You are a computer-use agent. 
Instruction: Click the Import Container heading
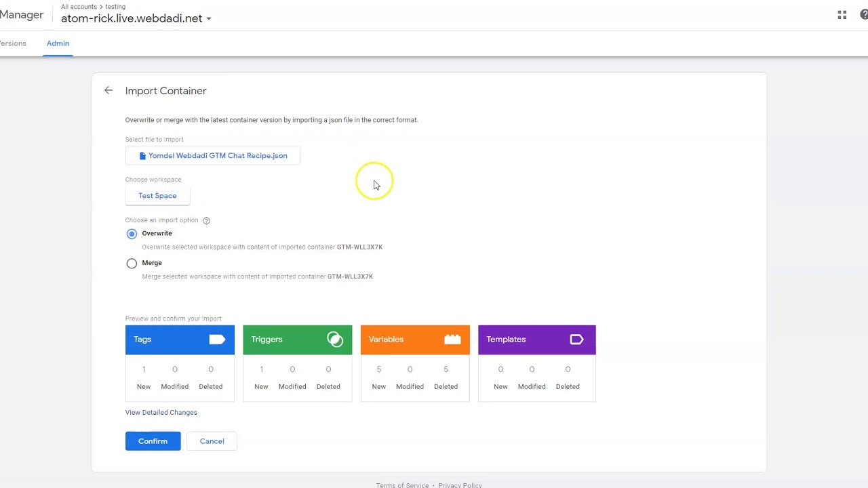pyautogui.click(x=165, y=91)
